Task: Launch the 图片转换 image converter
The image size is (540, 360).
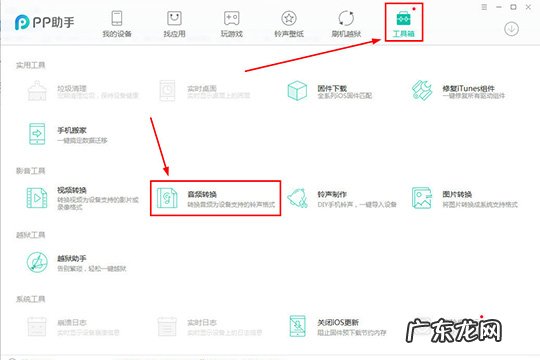Action: [x=464, y=198]
